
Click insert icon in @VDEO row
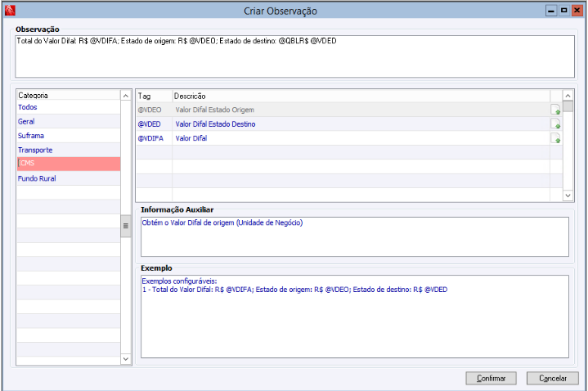[x=555, y=110]
